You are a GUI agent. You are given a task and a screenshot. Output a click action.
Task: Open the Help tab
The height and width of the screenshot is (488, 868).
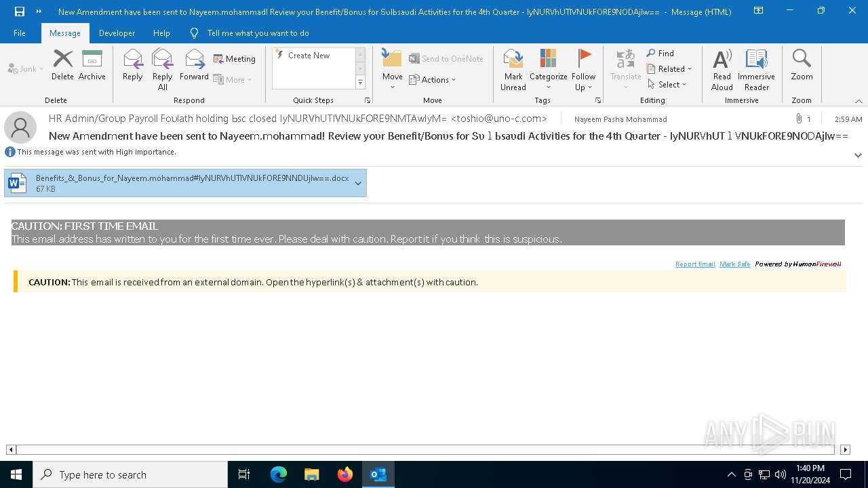(161, 33)
